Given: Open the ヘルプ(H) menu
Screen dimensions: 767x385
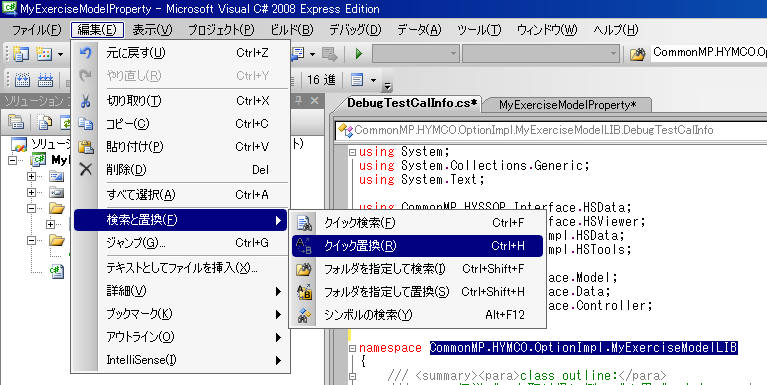Looking at the screenshot, I should pos(615,30).
